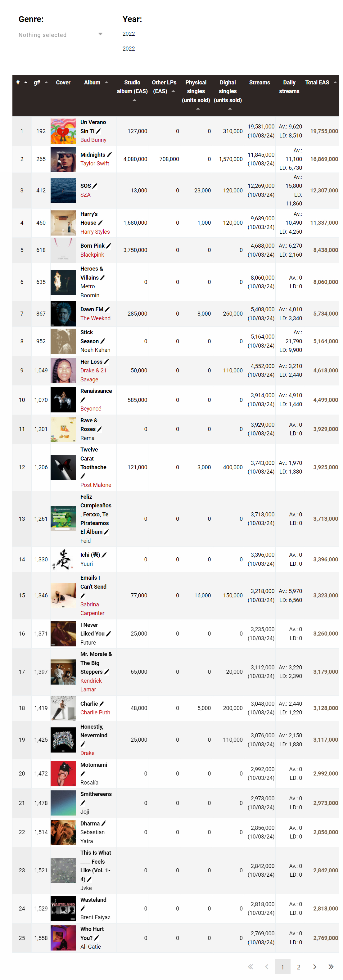Click the Harry's House album cover
Viewport: 343px width, 980px height.
(x=63, y=223)
